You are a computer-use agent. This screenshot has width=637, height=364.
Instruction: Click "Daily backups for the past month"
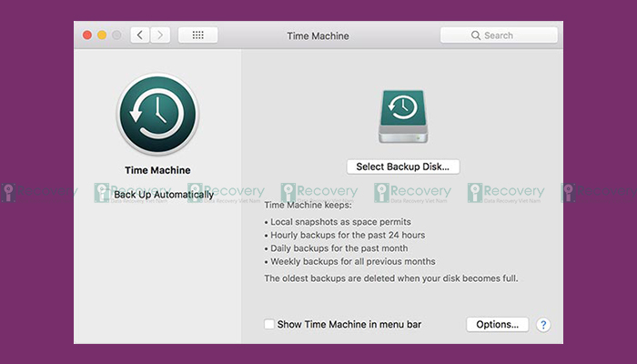339,248
